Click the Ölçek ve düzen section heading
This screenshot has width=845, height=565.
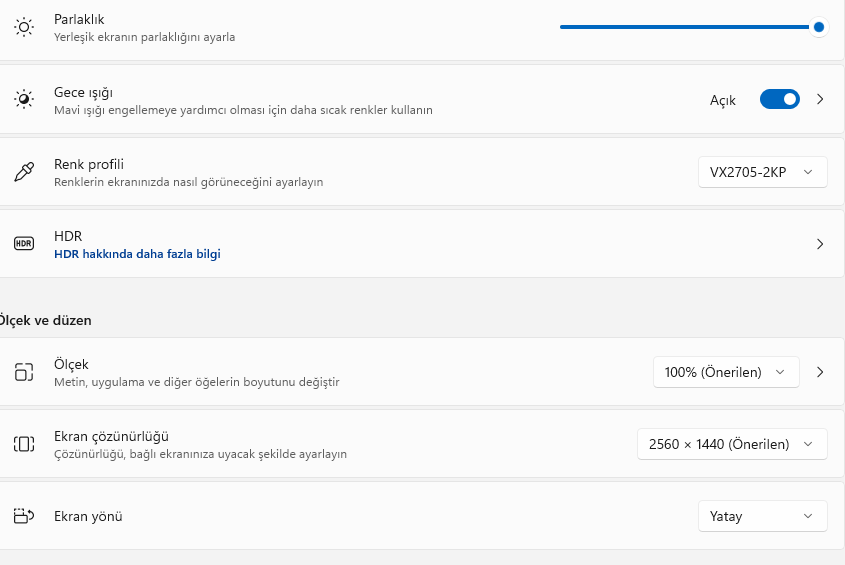tap(46, 320)
